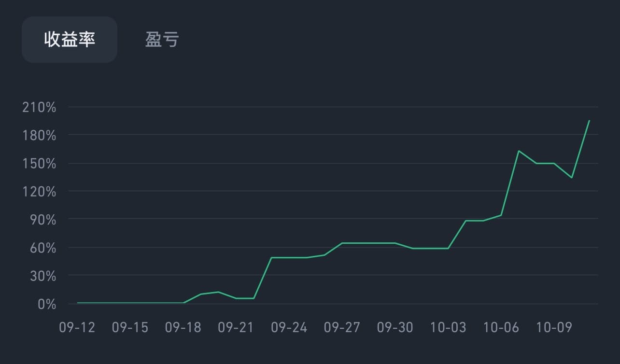Viewport: 620px width, 364px height.
Task: Click the 09-24 date label
Action: point(289,328)
